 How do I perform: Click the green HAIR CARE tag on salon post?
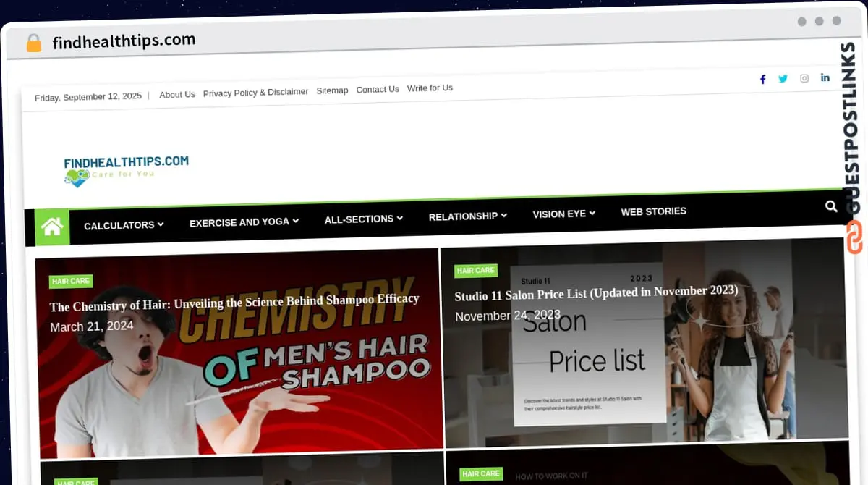tap(475, 270)
